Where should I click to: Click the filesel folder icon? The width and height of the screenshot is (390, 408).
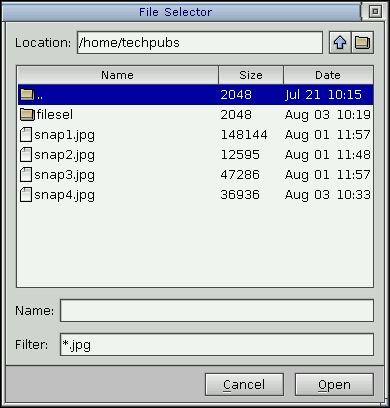coord(27,115)
